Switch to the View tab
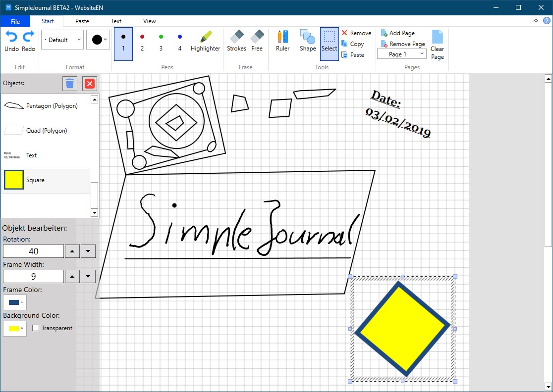Screen dimensions: 553x392 click(149, 21)
